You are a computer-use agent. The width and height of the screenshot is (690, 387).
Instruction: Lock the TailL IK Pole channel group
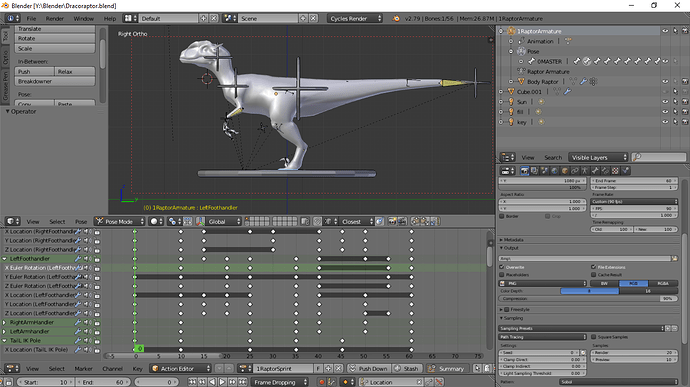(x=97, y=341)
